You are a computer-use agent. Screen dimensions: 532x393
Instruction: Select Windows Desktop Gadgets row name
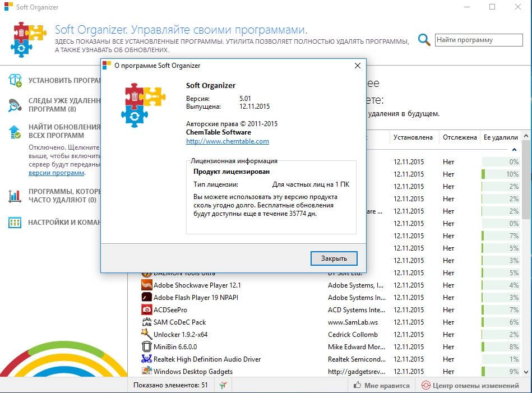(193, 372)
